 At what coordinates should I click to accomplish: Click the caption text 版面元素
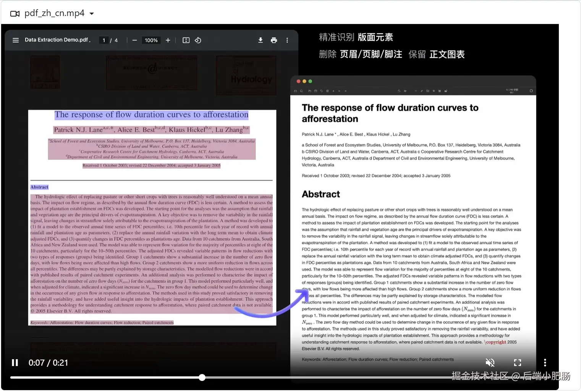tap(375, 37)
